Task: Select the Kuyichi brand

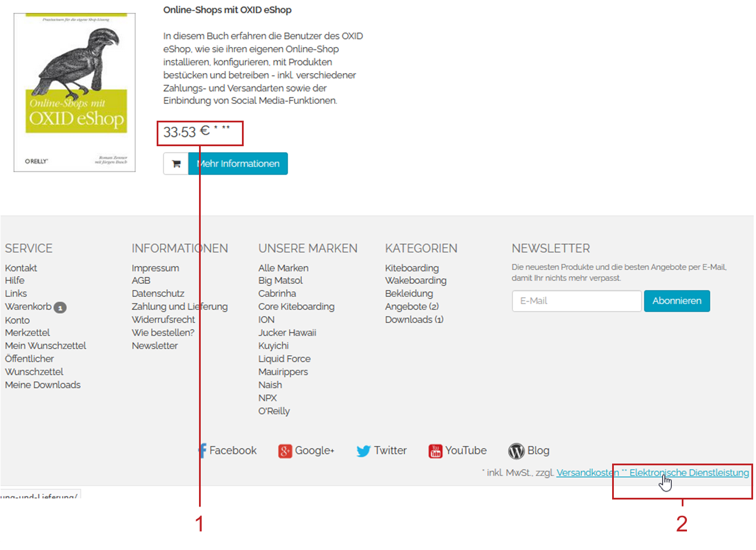Action: (x=273, y=346)
